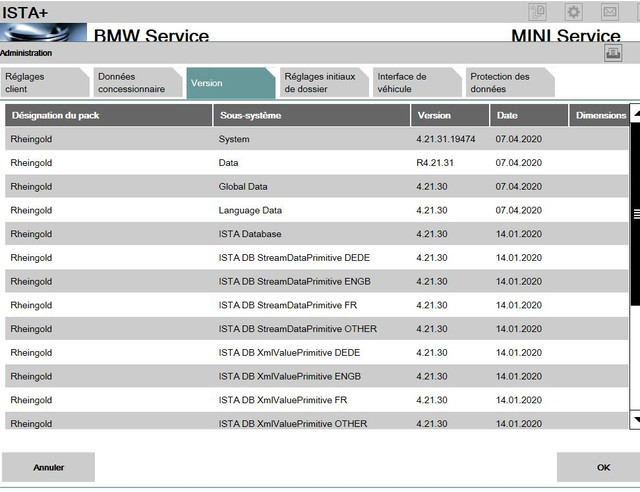Image resolution: width=640 pixels, height=492 pixels.
Task: Click the MINI Service header title
Action: [566, 35]
